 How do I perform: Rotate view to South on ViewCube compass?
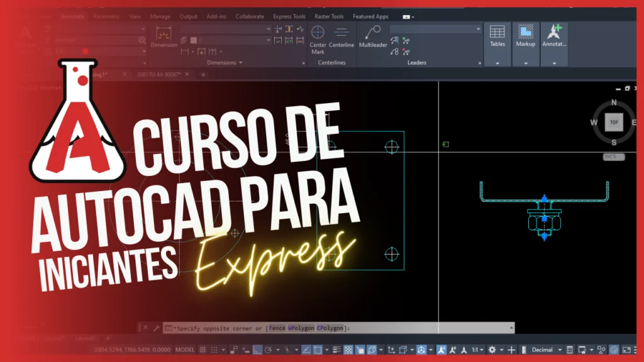pos(614,143)
